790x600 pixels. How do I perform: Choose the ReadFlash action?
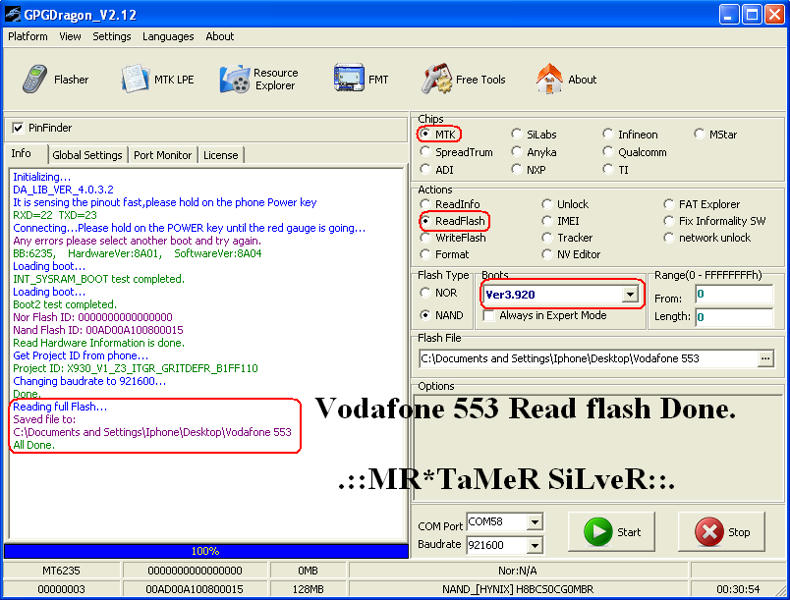[x=425, y=221]
